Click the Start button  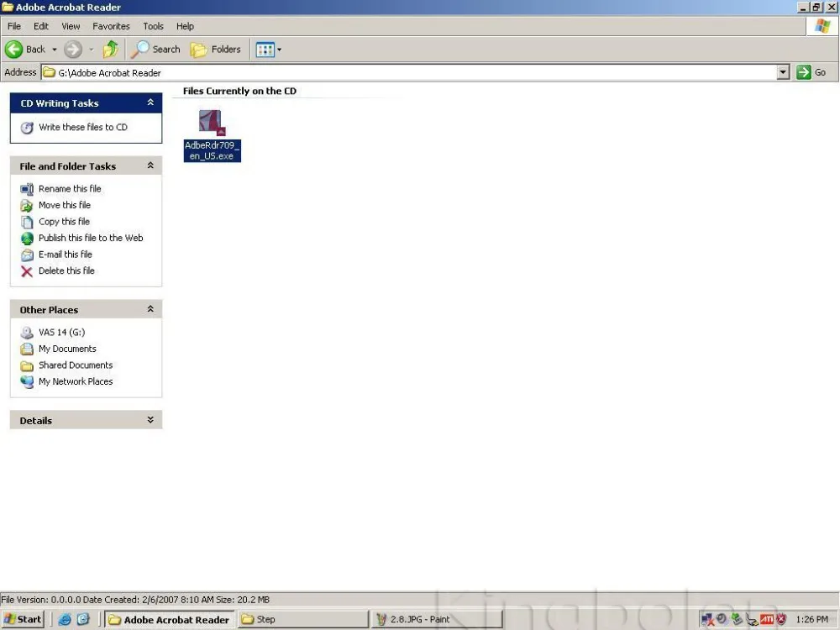(x=22, y=620)
